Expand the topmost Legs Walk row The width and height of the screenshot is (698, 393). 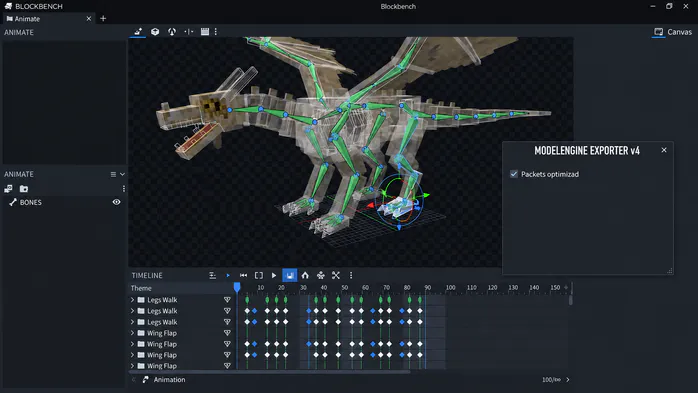coord(132,300)
